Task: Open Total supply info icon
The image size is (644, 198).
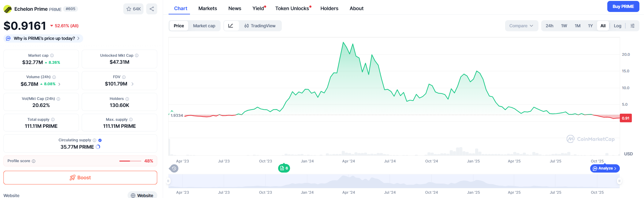Action: point(53,120)
